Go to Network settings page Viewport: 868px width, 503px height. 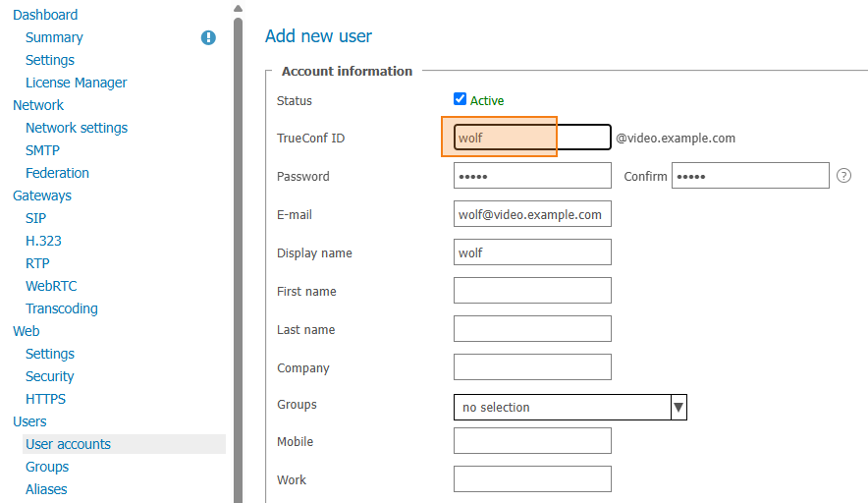[77, 128]
